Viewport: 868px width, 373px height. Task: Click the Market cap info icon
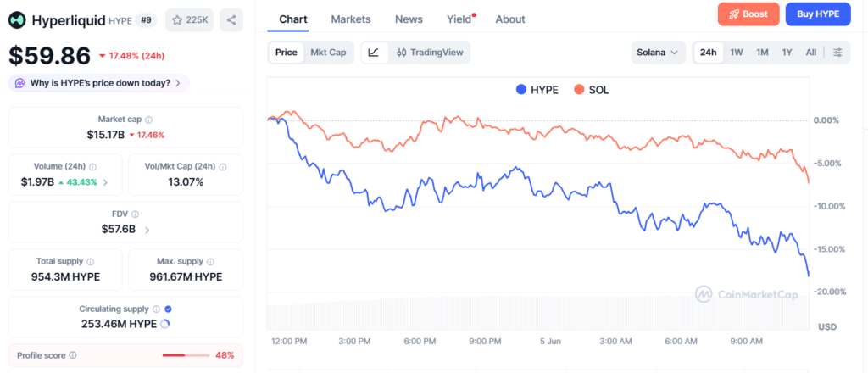[x=149, y=120]
